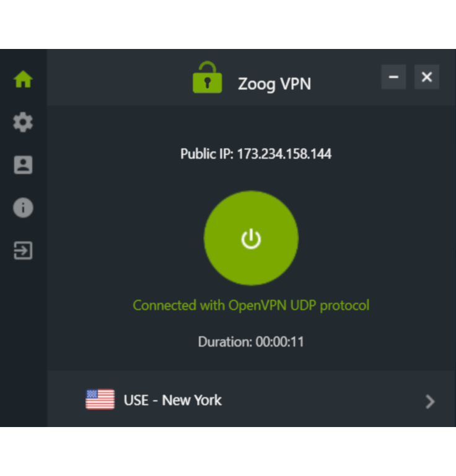Click the Duration timer readout
The image size is (456, 476).
pyautogui.click(x=251, y=342)
